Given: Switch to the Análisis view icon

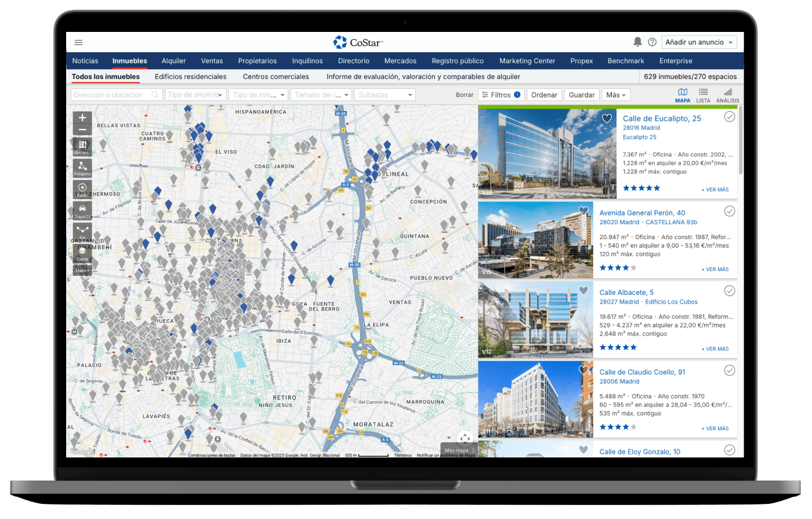Looking at the screenshot, I should point(727,95).
